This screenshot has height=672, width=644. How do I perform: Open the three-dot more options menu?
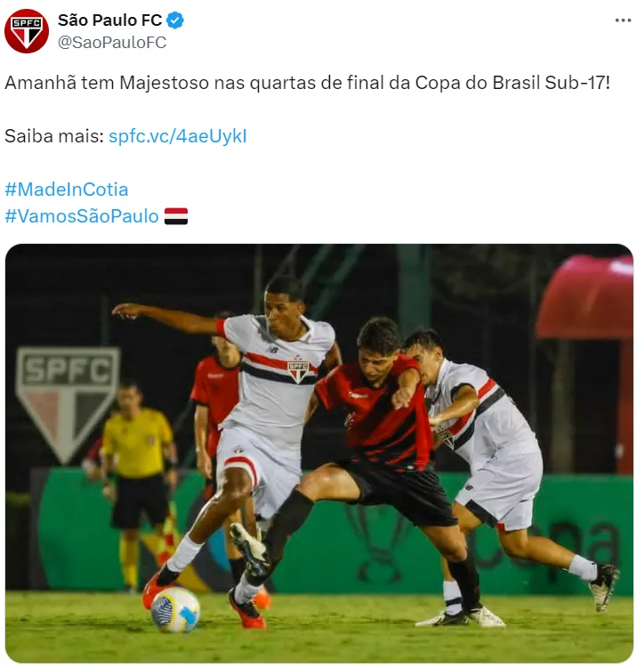click(623, 20)
